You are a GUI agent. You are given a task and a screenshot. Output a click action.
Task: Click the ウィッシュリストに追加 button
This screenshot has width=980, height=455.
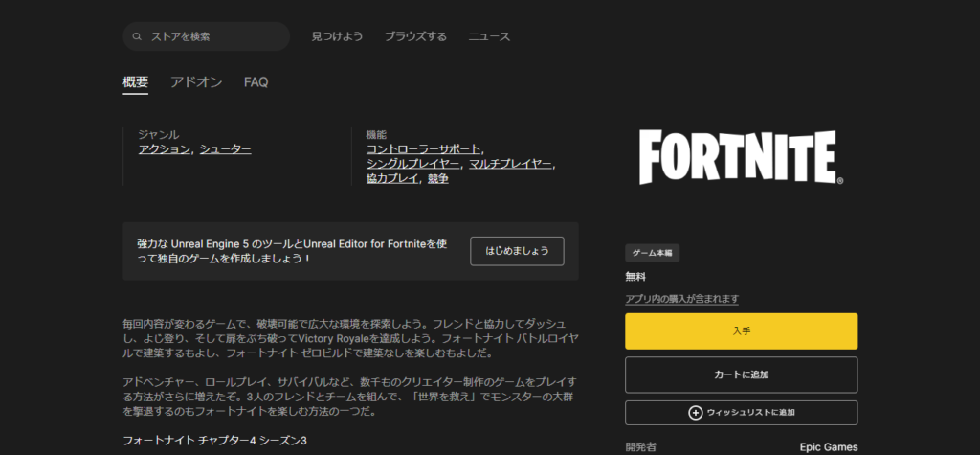[x=742, y=413]
